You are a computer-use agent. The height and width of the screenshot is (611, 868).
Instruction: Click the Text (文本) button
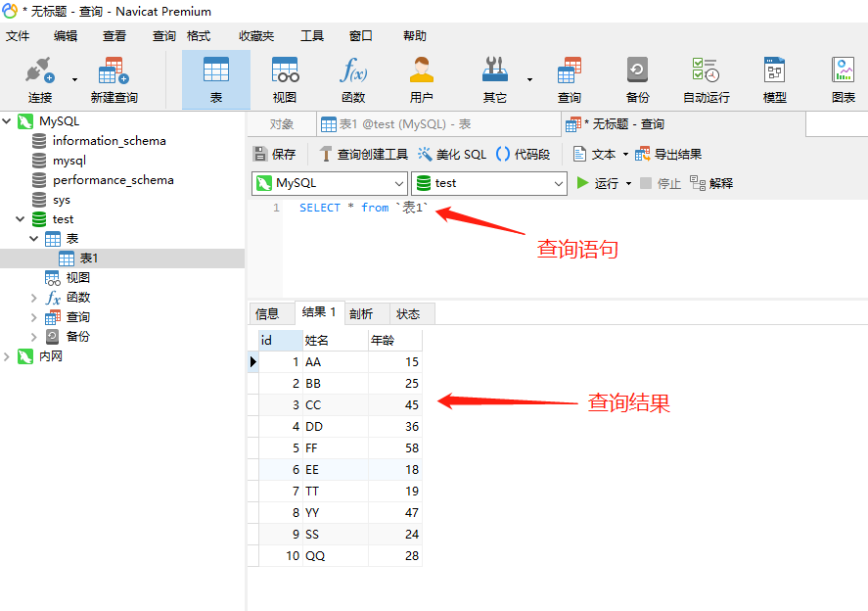(x=595, y=154)
